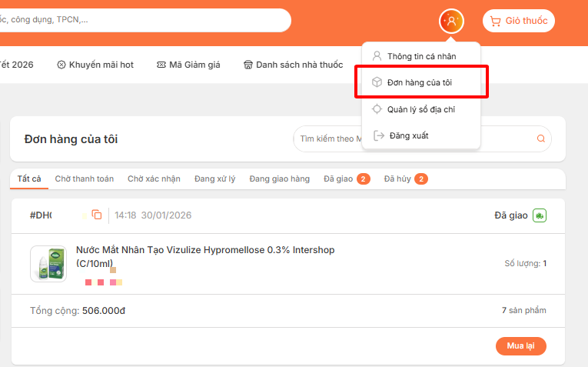Viewport: 588px width, 367px height.
Task: Go to Mã Giảm giá page
Action: (x=188, y=65)
